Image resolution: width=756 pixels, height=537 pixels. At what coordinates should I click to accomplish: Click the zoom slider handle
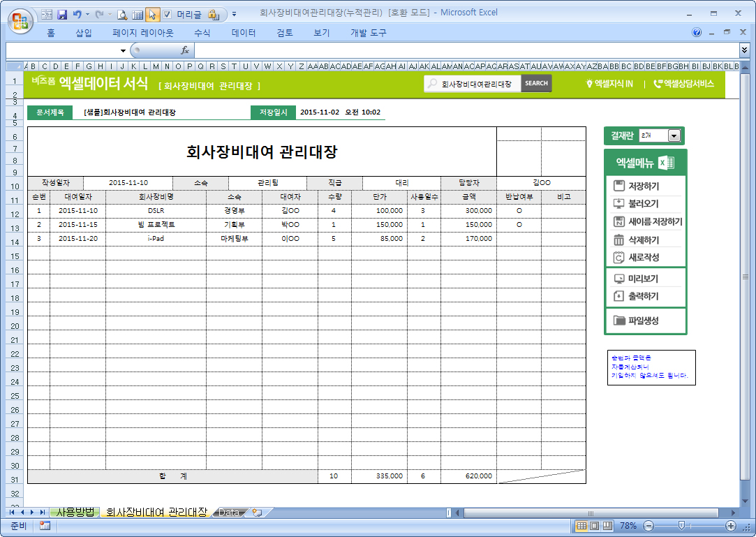coord(681,526)
